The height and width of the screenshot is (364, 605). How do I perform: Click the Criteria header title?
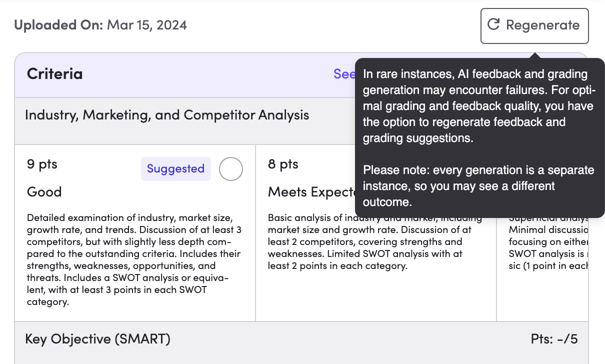(54, 74)
